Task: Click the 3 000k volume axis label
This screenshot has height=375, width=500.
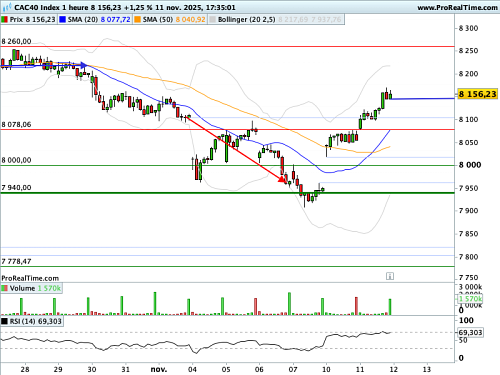Action: (470, 287)
